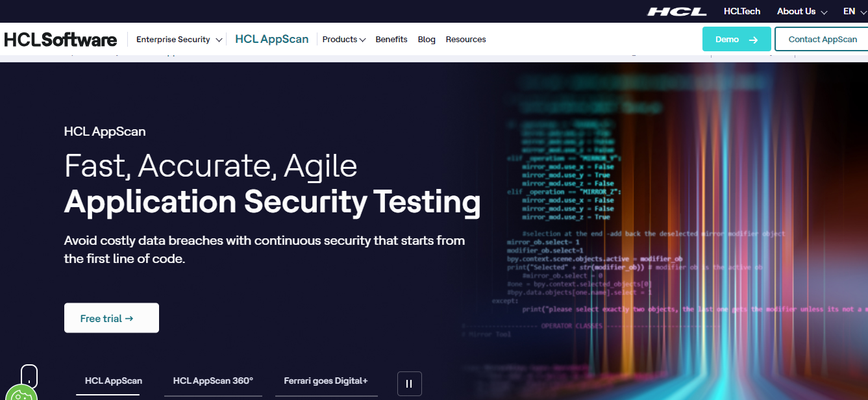Expand the About Us menu
Viewport: 868px width, 400px height.
802,12
